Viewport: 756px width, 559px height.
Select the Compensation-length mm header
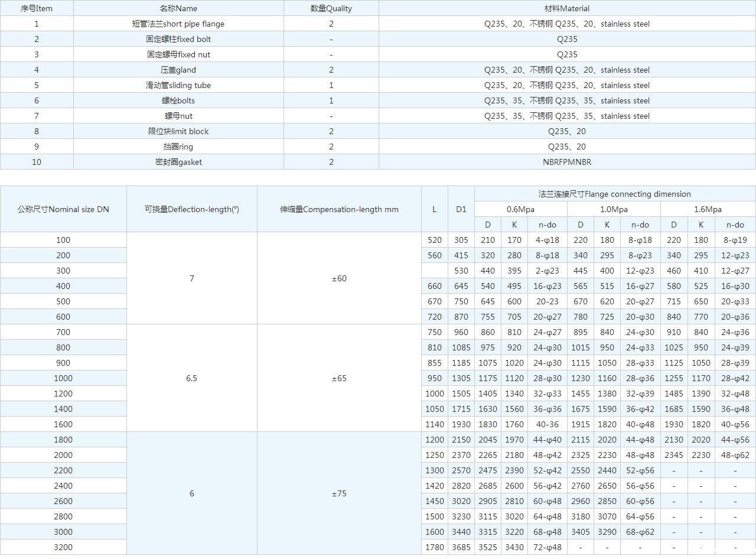[x=339, y=209]
